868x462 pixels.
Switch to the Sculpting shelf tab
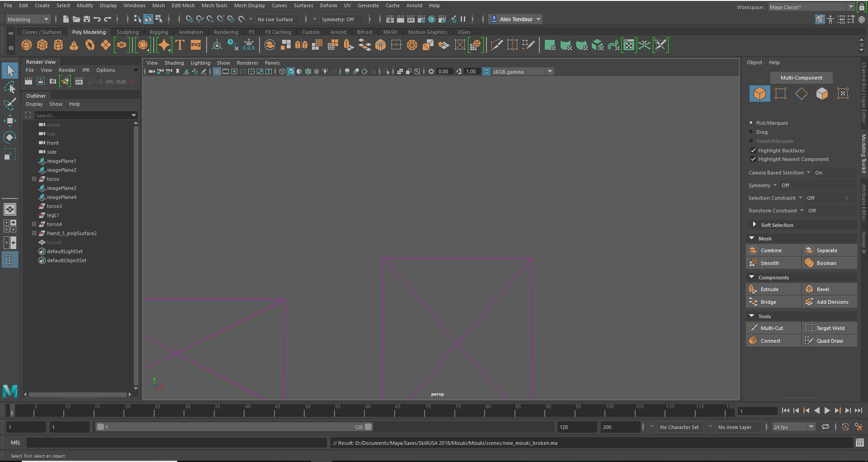pyautogui.click(x=127, y=32)
